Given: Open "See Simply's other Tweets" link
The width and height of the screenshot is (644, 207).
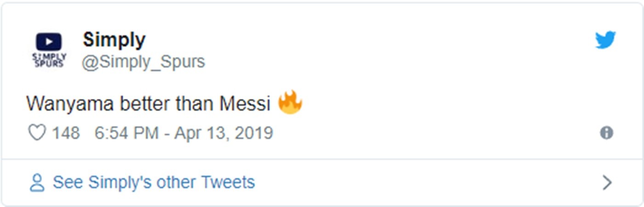Looking at the screenshot, I should (154, 183).
